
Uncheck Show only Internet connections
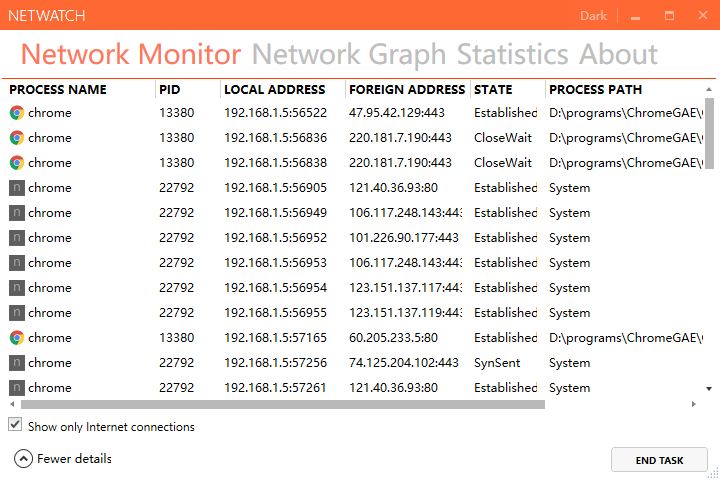(x=15, y=424)
